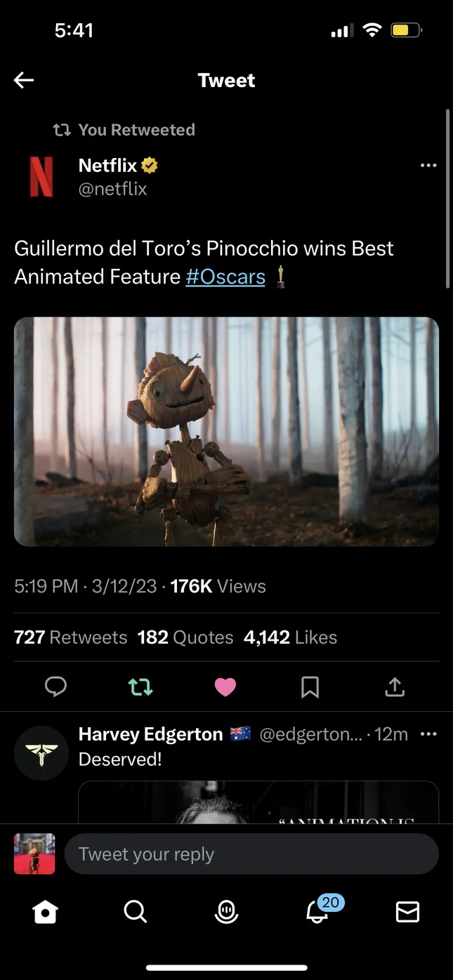Open the Spaces microphone tab
Image resolution: width=453 pixels, height=980 pixels.
(x=226, y=911)
